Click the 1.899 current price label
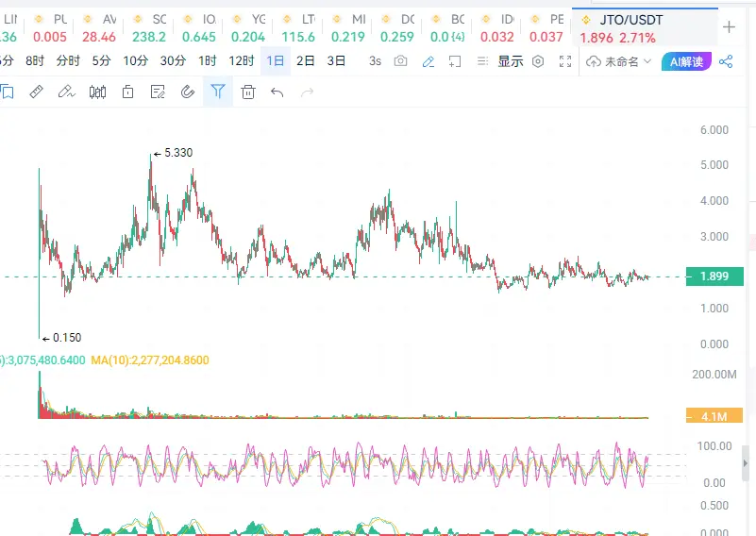 [x=714, y=276]
